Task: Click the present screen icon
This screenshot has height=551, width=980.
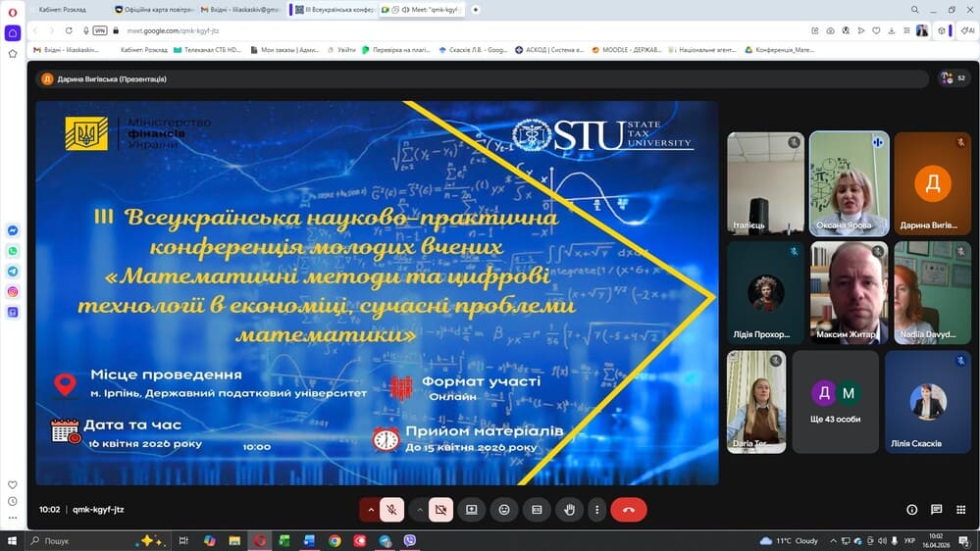Action: pos(472,510)
